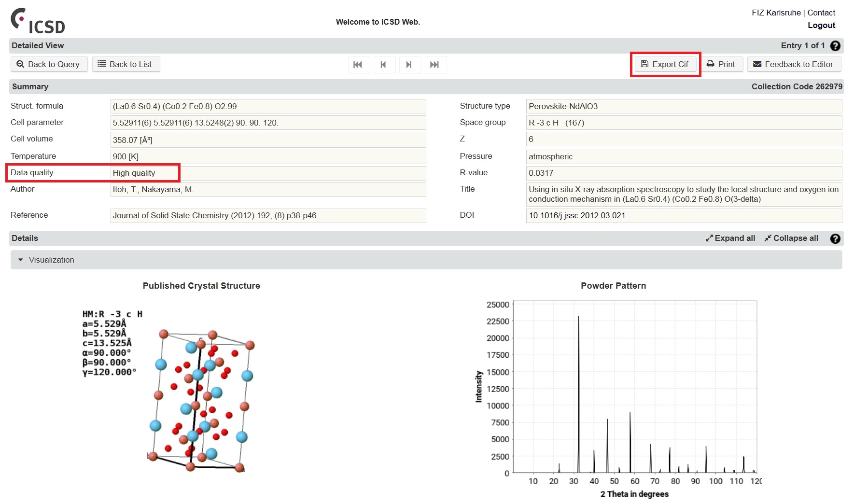Open the FIZ Karlsruhe link
Screen dimensions: 854x504
coord(777,13)
